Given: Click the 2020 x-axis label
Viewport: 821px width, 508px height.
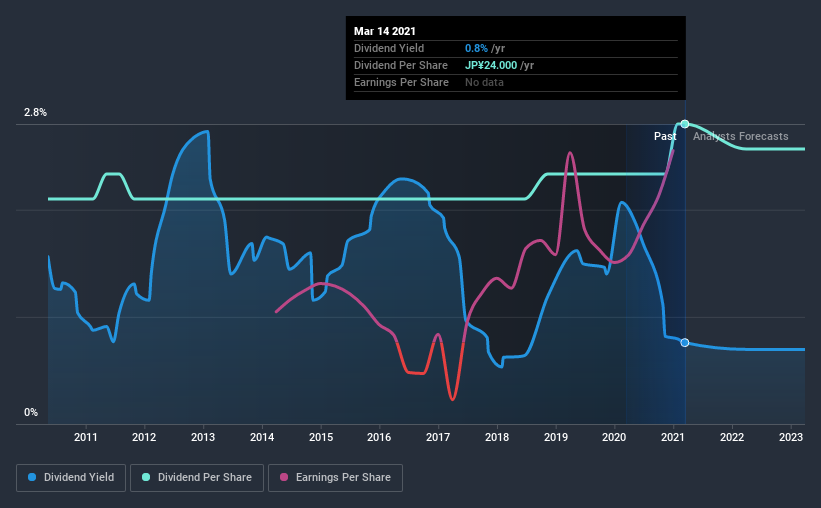Looking at the screenshot, I should (x=614, y=437).
